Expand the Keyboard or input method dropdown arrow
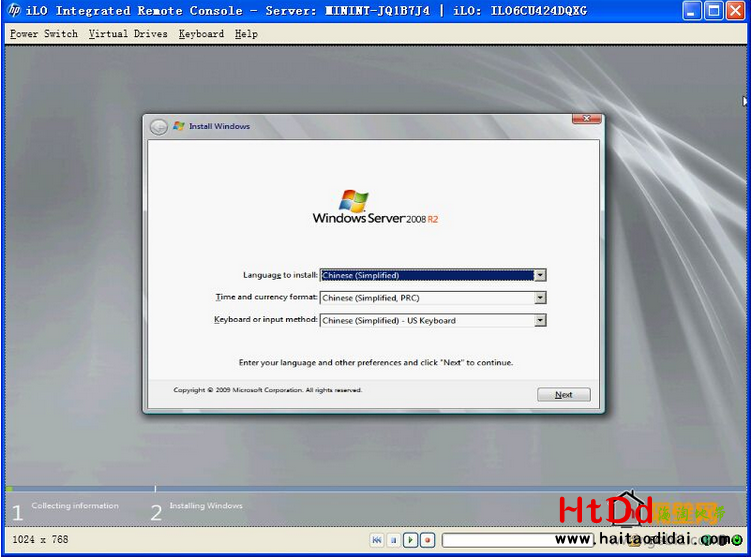This screenshot has height=559, width=752. pos(540,320)
